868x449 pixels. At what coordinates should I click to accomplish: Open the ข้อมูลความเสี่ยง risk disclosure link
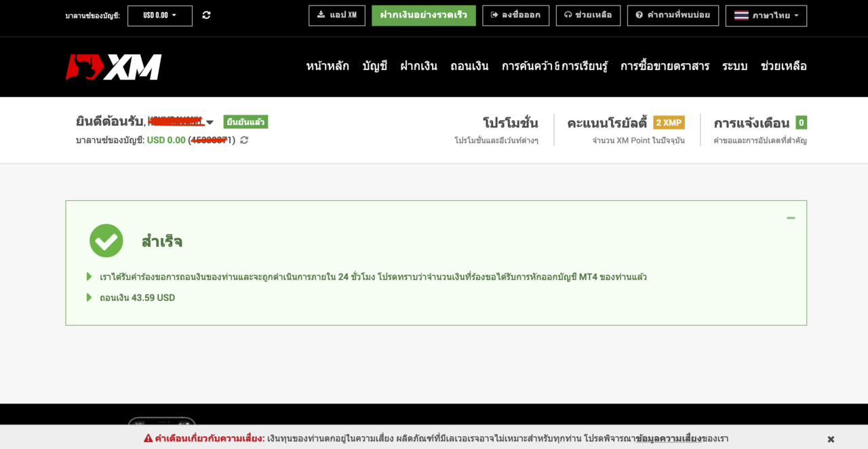668,439
